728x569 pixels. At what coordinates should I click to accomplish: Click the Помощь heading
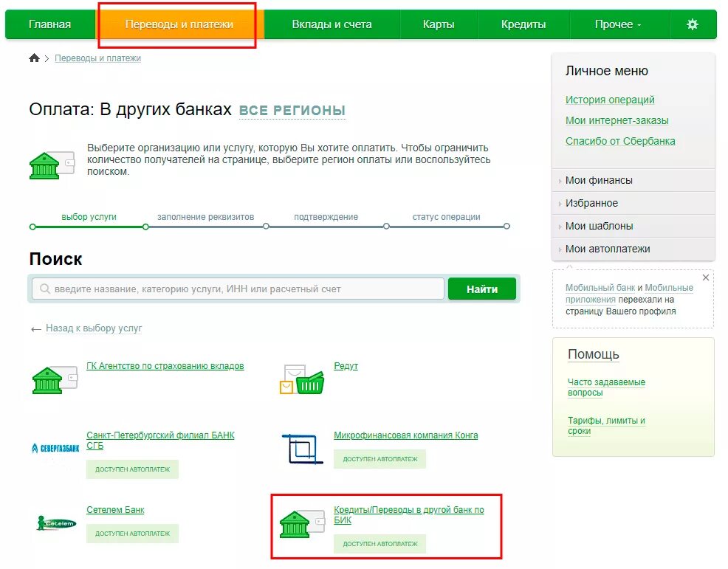594,354
